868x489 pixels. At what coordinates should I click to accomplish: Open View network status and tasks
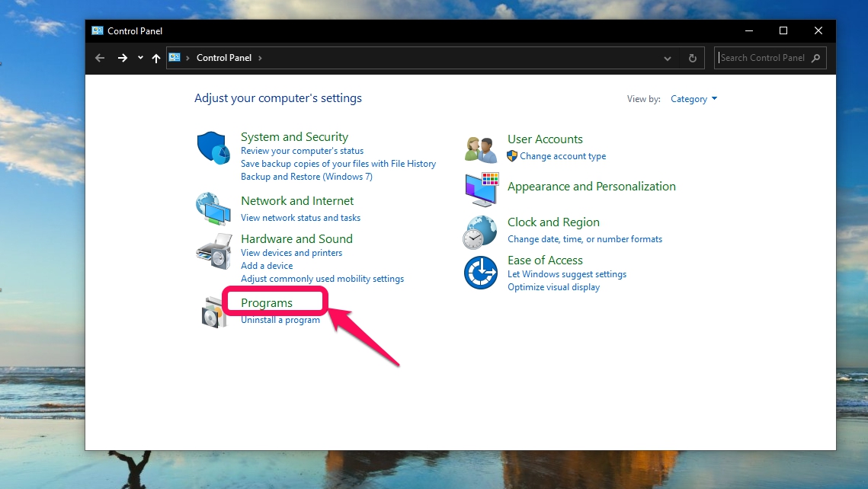300,218
